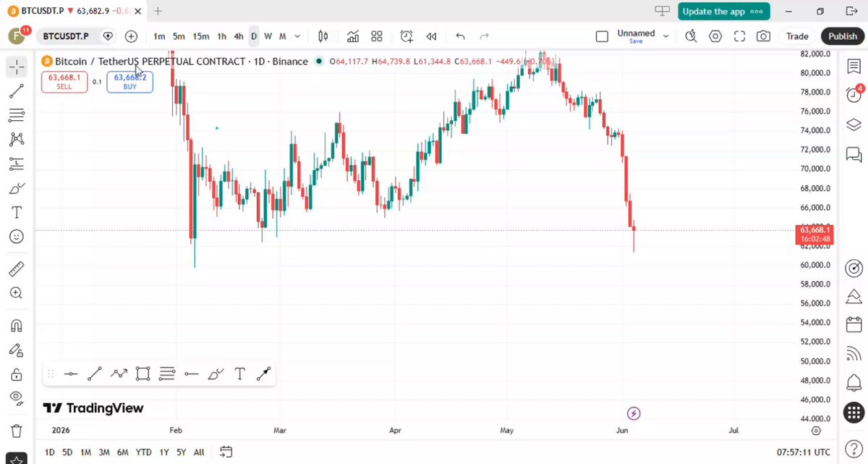Create an alert from top toolbar
The image size is (868, 464).
click(x=407, y=36)
